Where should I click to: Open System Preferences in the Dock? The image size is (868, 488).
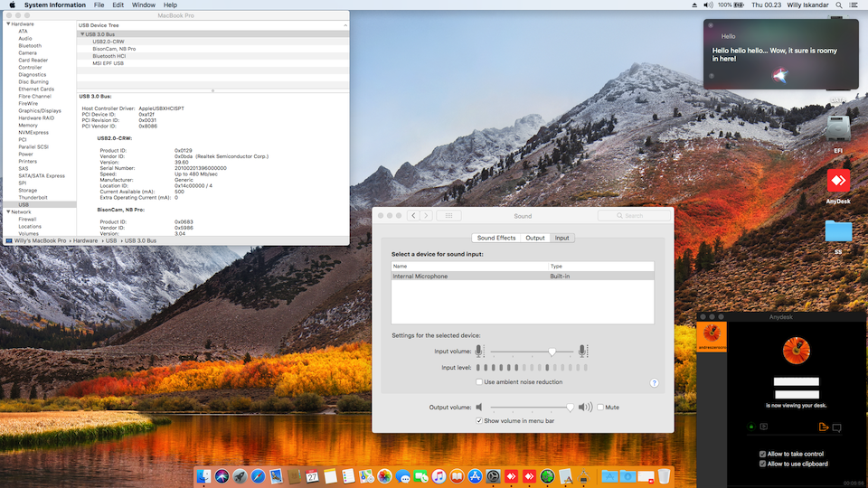coord(493,476)
